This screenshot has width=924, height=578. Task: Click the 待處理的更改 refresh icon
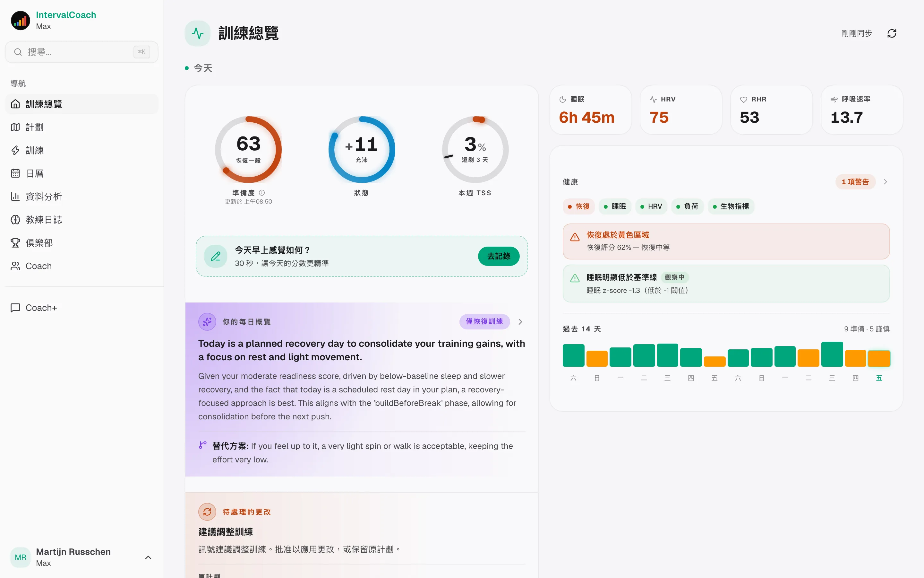tap(207, 512)
